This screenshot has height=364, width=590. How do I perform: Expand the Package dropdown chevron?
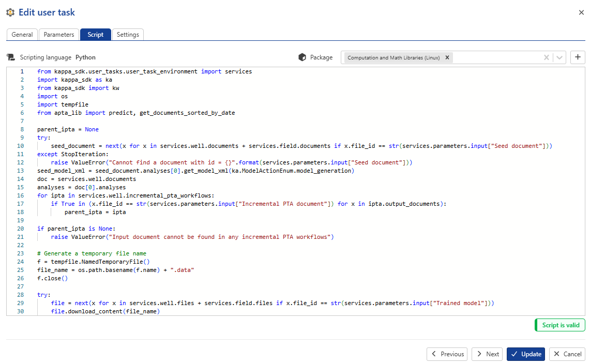pos(559,57)
